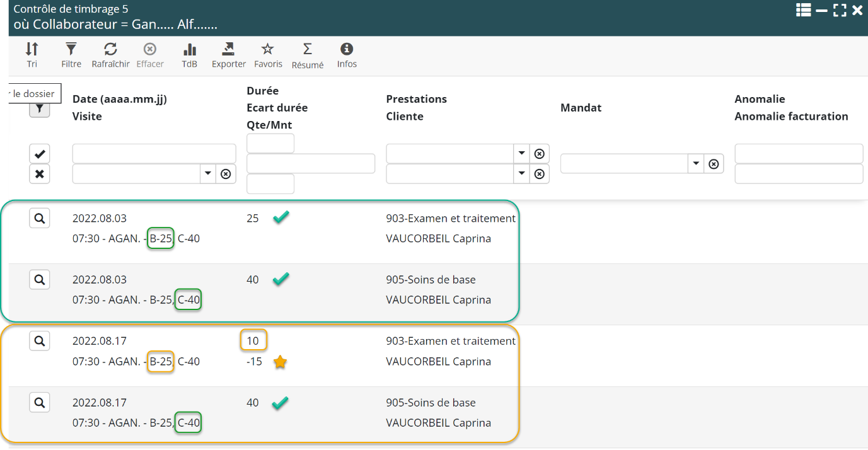Click the Exporter icon
Image resolution: width=868 pixels, height=450 pixels.
228,55
